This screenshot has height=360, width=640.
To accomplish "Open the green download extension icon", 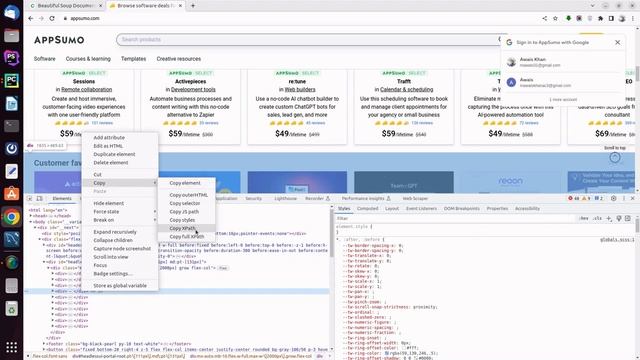I will point(568,18).
